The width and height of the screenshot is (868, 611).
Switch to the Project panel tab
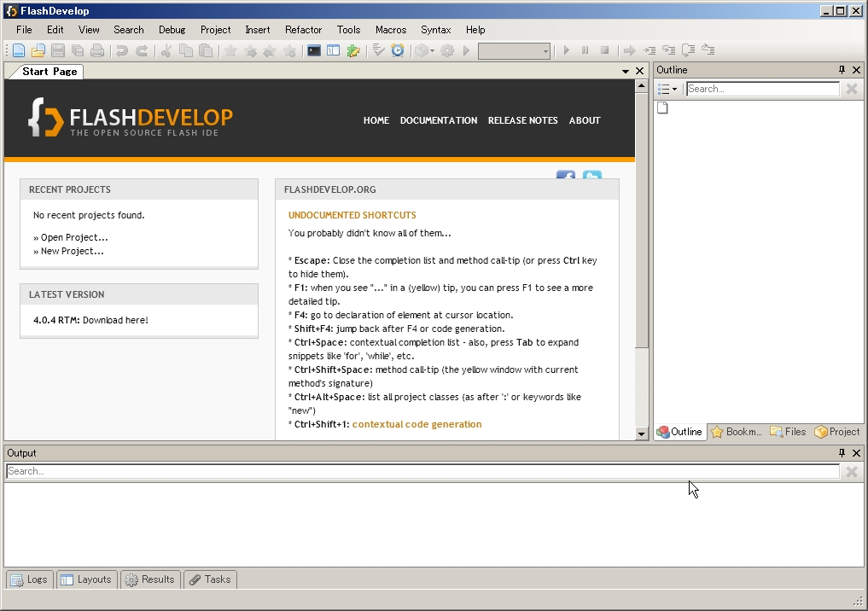[837, 432]
